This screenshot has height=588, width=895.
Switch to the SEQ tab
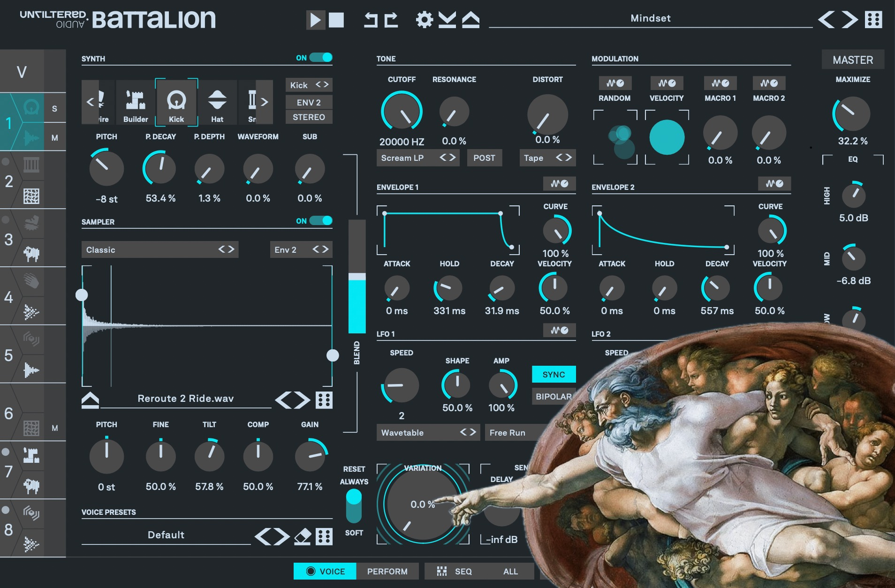(455, 571)
